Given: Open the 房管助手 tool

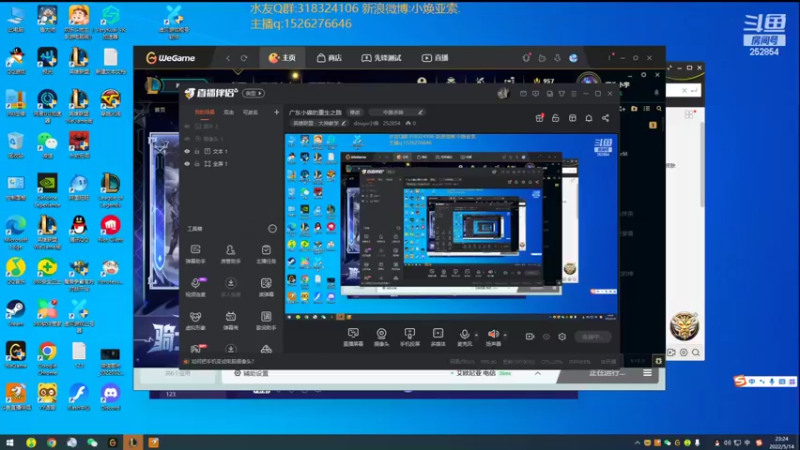Looking at the screenshot, I should 231,254.
